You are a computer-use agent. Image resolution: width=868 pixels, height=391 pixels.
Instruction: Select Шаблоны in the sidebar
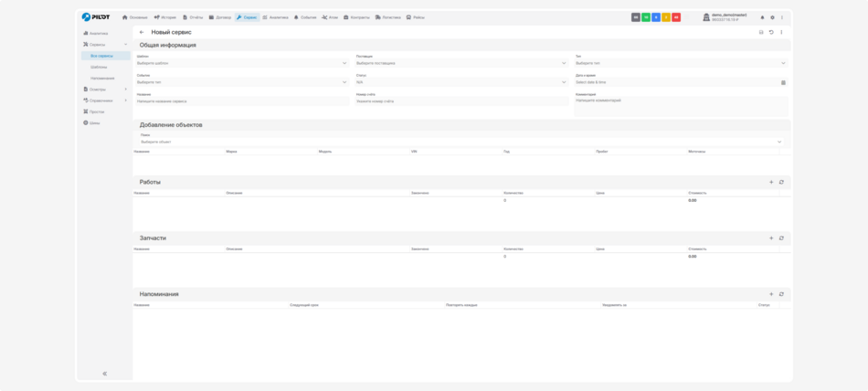(x=99, y=67)
